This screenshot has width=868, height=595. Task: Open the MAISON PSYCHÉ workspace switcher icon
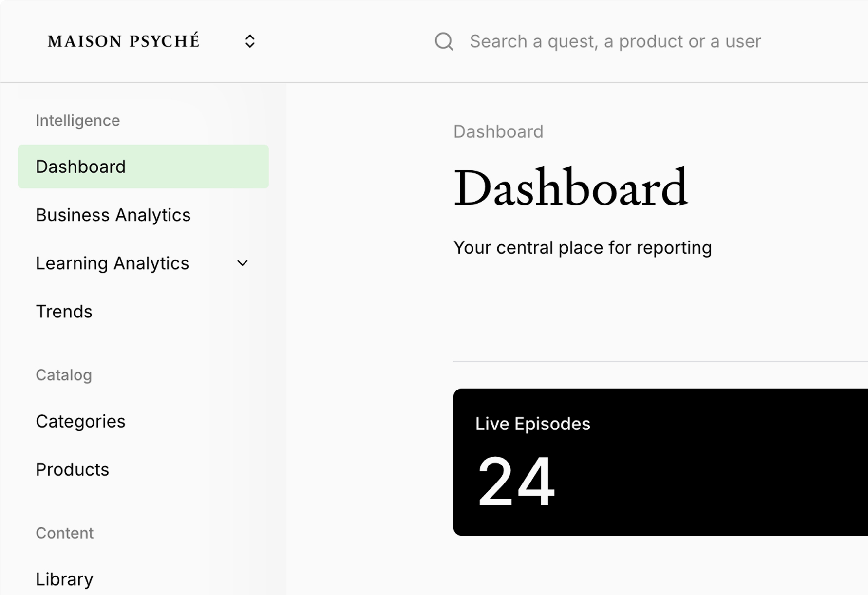[250, 41]
